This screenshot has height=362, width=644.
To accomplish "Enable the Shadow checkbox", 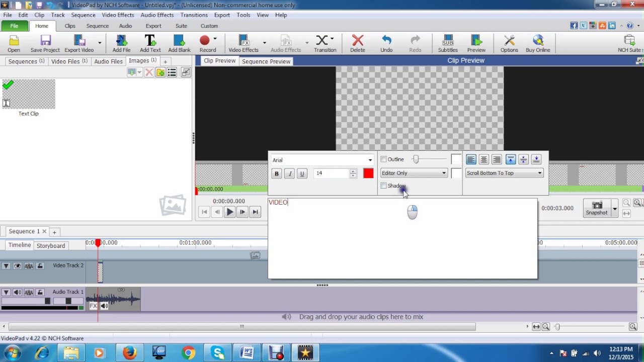I will (x=383, y=186).
